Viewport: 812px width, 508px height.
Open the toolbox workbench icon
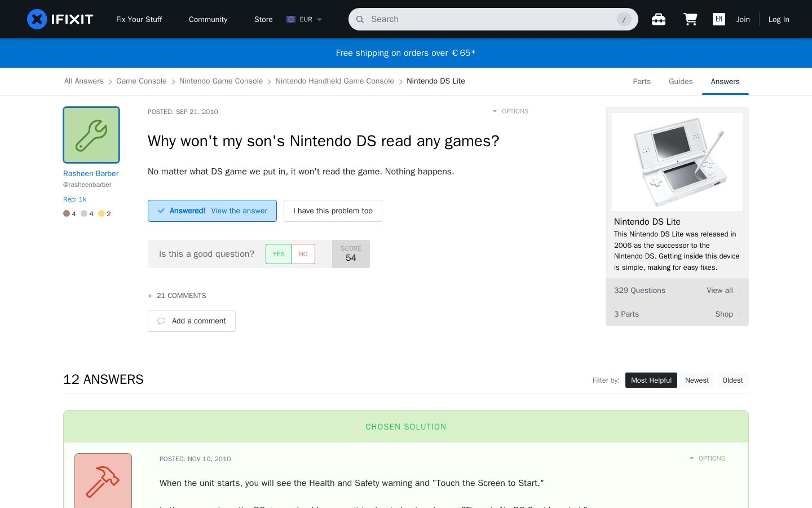tap(659, 19)
